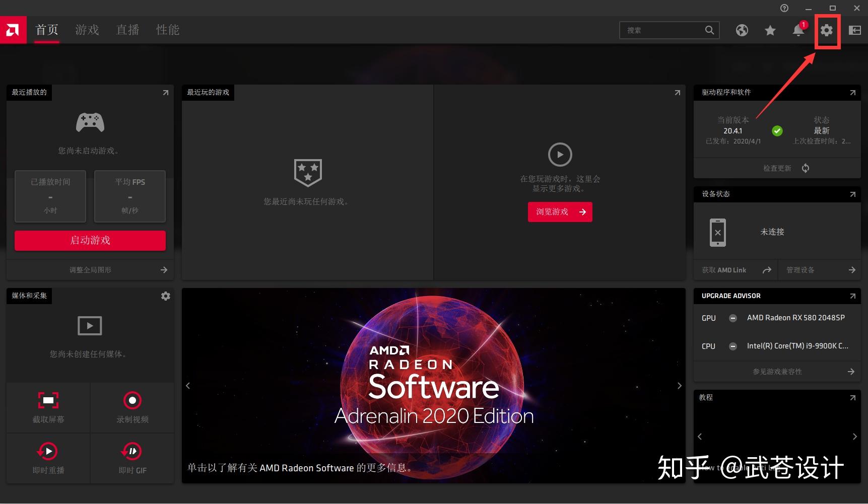Switch to the 游戏 tab
Image resolution: width=868 pixels, height=504 pixels.
click(87, 30)
